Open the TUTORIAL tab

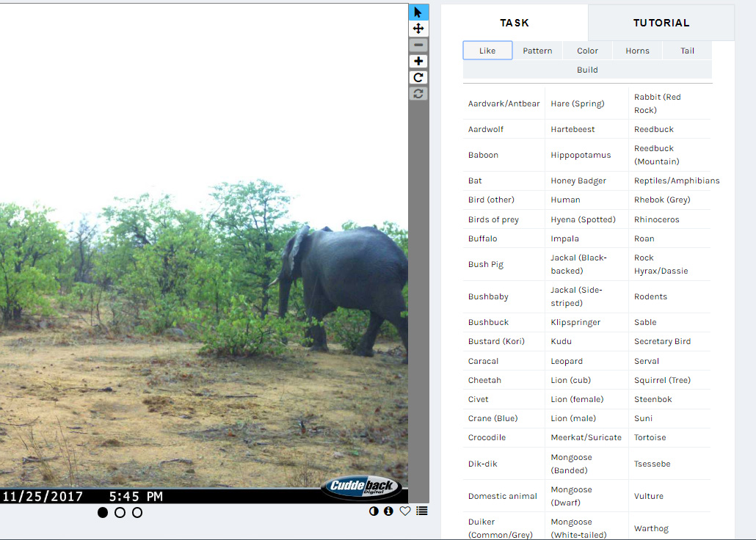661,23
